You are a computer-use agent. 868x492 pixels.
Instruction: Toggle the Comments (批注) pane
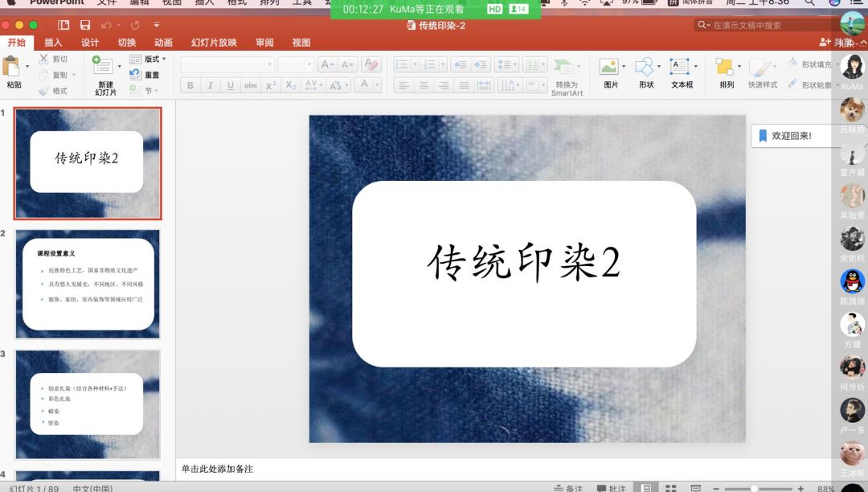point(611,488)
